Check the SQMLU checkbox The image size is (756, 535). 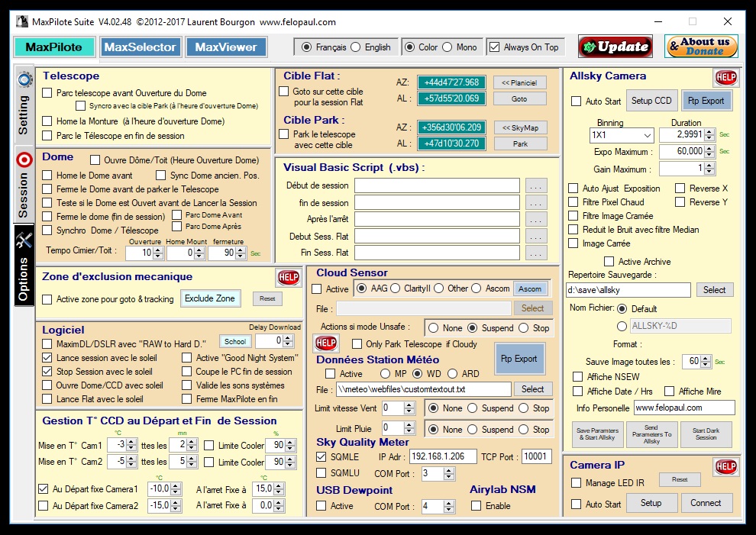(x=321, y=473)
